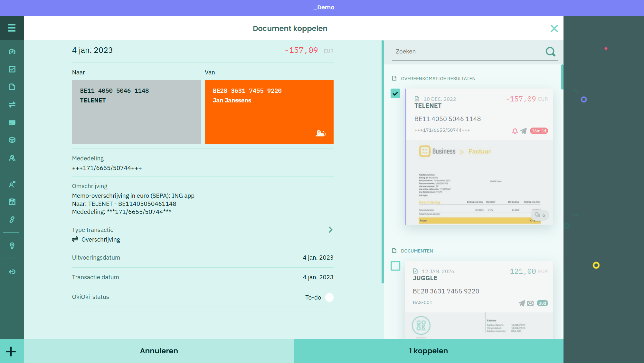
Task: Toggle the OkiOki-status To-do switch
Action: click(329, 297)
